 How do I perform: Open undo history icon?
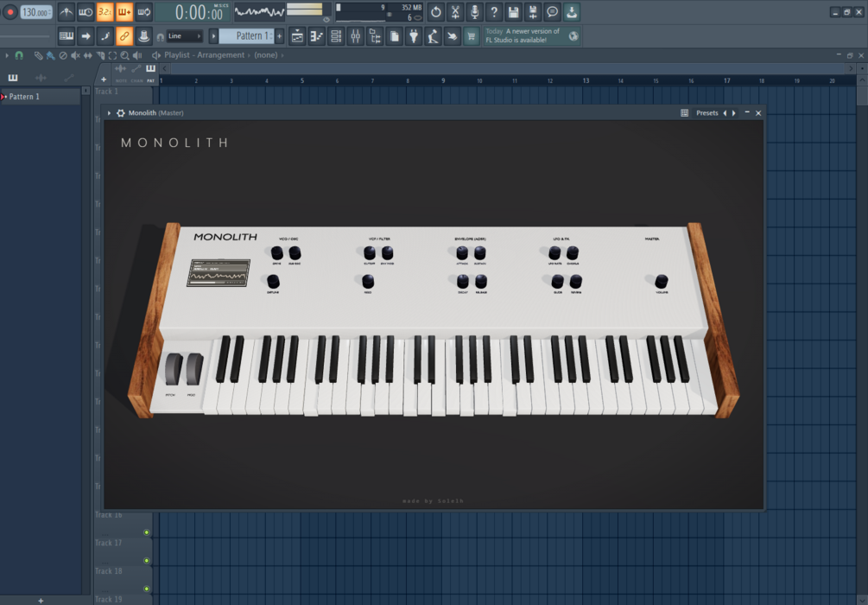click(435, 11)
